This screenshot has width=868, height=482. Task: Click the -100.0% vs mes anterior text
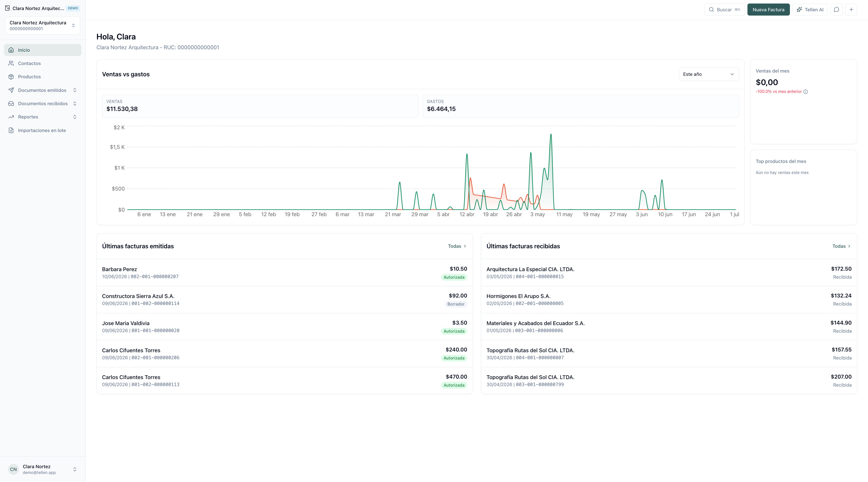[x=778, y=92]
